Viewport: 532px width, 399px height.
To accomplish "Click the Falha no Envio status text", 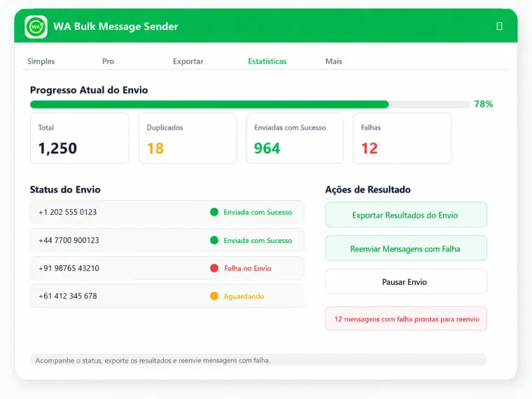I will point(248,268).
